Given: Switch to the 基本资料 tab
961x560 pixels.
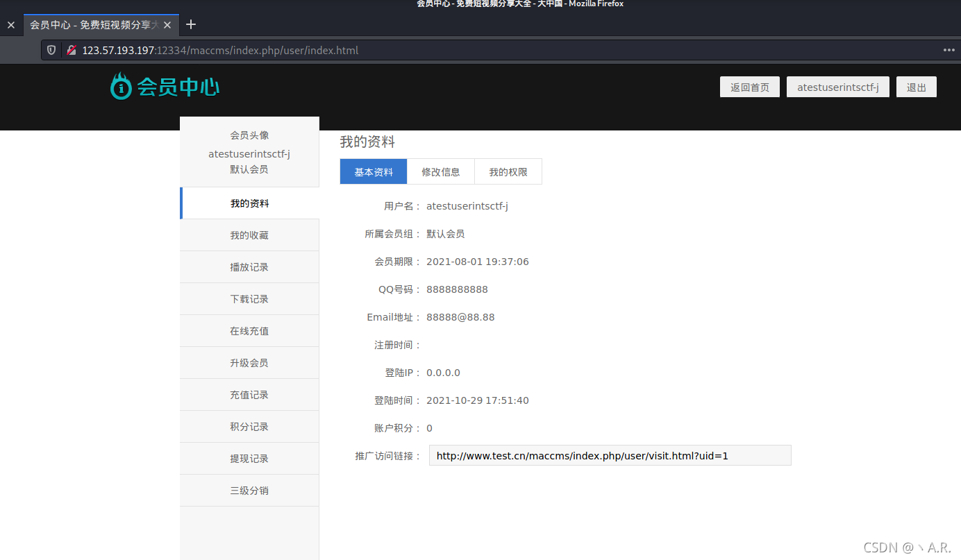Looking at the screenshot, I should coord(374,172).
